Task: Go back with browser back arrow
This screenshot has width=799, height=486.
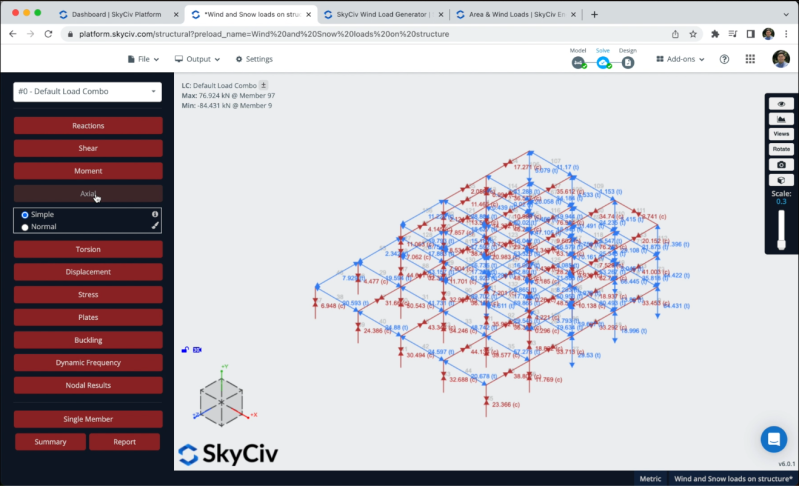Action: [x=13, y=34]
